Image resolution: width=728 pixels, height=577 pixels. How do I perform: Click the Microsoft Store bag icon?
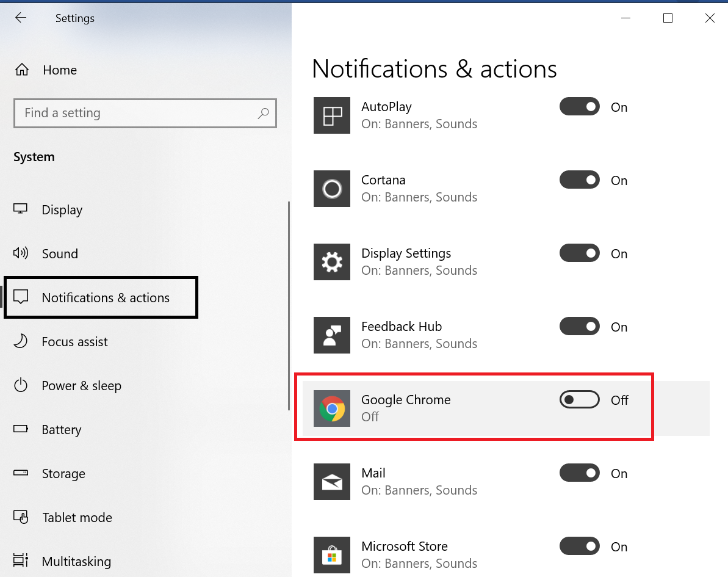[332, 554]
